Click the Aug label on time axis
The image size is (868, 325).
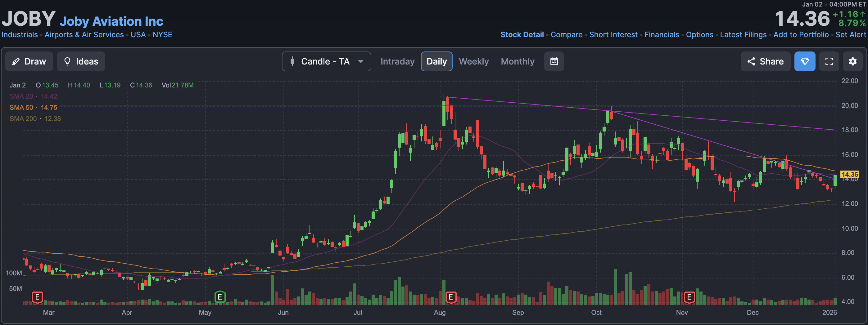tap(439, 312)
